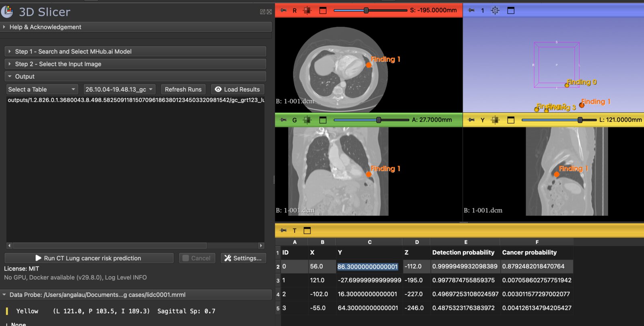Click pin icon in Table view header
Screen dimensions: 644x326
[x=283, y=230]
